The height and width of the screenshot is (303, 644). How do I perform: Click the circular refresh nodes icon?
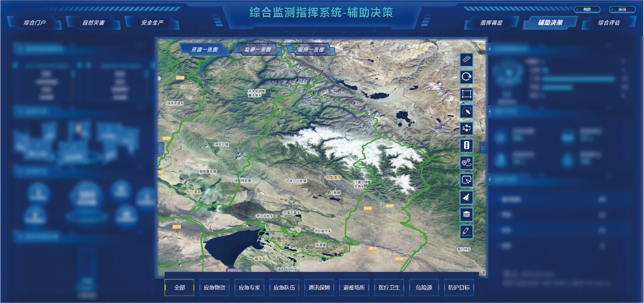click(x=466, y=128)
